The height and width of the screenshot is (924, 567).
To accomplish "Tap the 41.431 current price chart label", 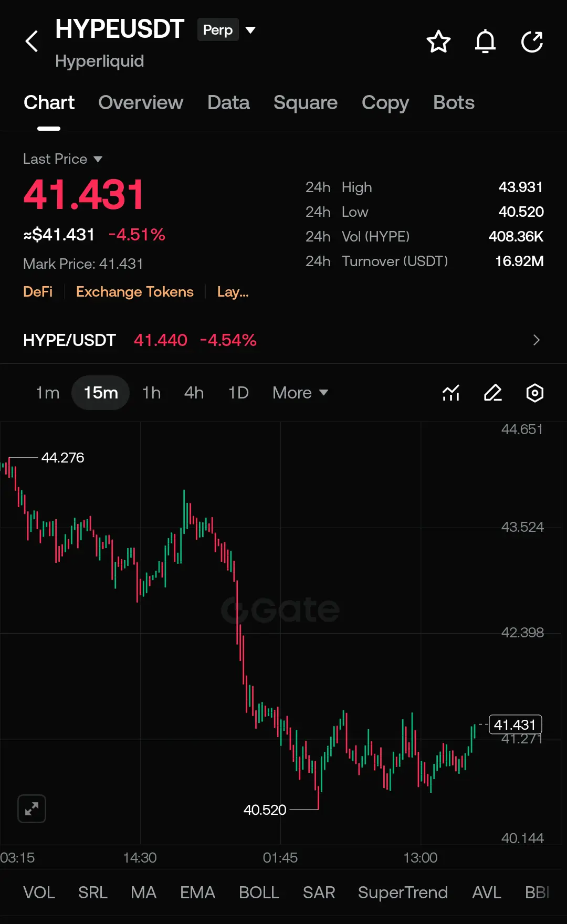I will point(515,724).
